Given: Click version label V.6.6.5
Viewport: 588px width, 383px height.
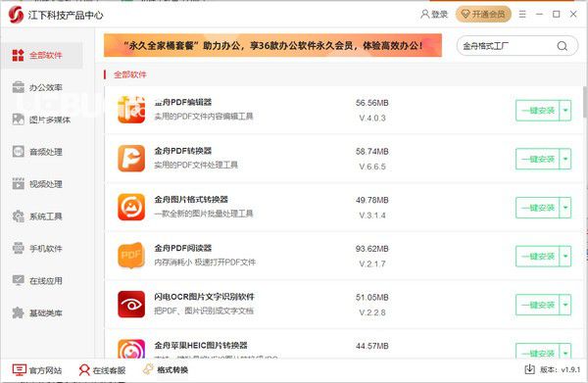Looking at the screenshot, I should [372, 167].
